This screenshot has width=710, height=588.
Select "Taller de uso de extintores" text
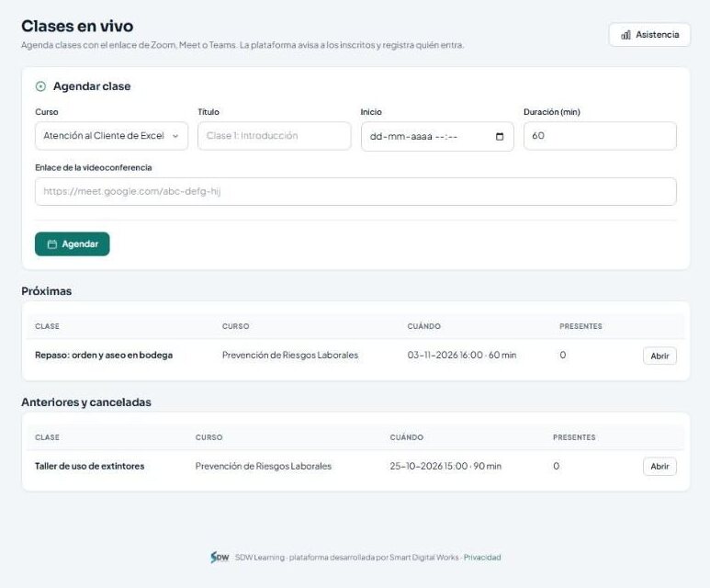[90, 466]
